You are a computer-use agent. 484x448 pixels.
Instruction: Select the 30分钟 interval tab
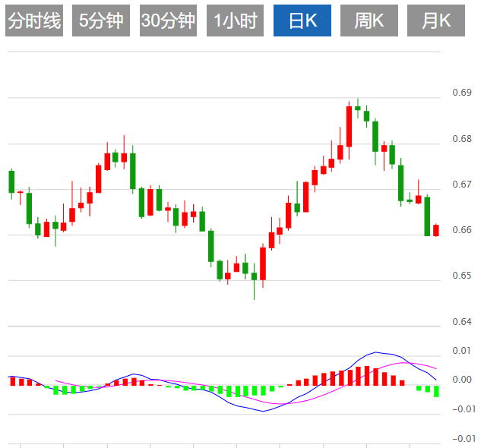(168, 21)
